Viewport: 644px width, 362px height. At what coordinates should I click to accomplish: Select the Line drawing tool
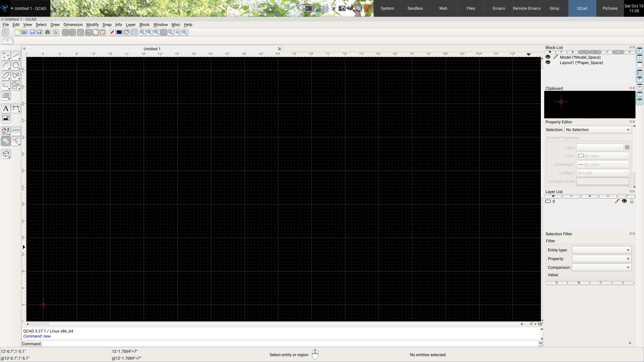click(x=16, y=55)
